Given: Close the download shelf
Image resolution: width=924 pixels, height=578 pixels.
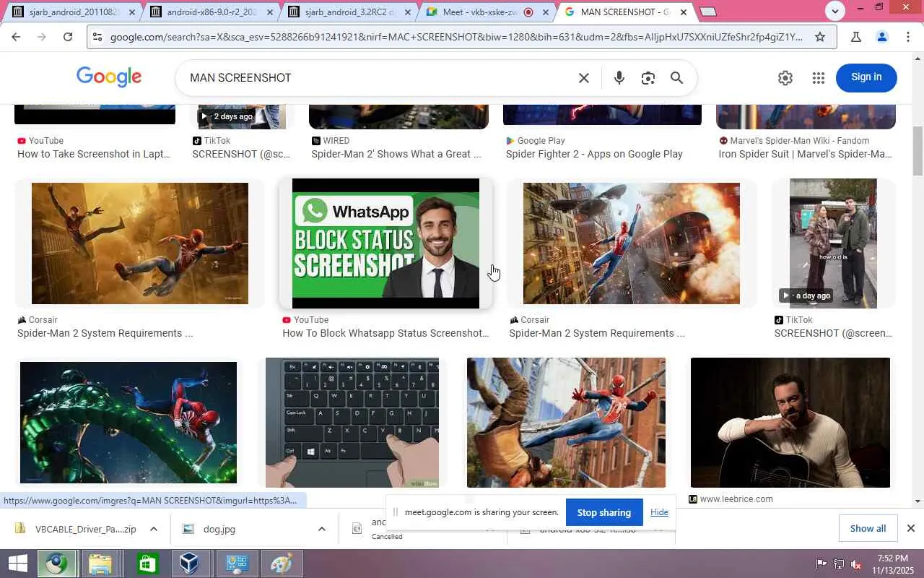Looking at the screenshot, I should [x=910, y=528].
